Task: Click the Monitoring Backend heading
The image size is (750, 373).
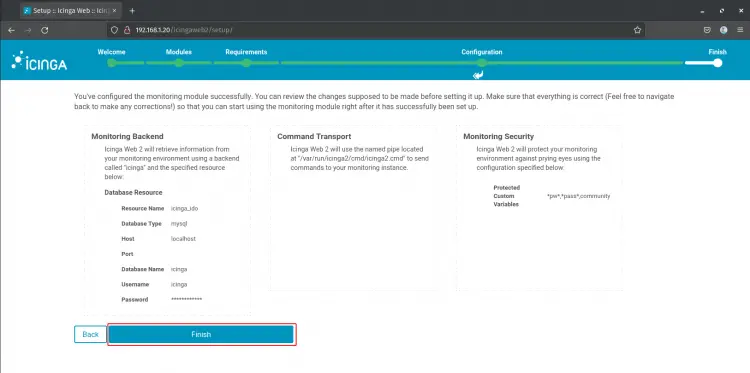Action: 127,137
